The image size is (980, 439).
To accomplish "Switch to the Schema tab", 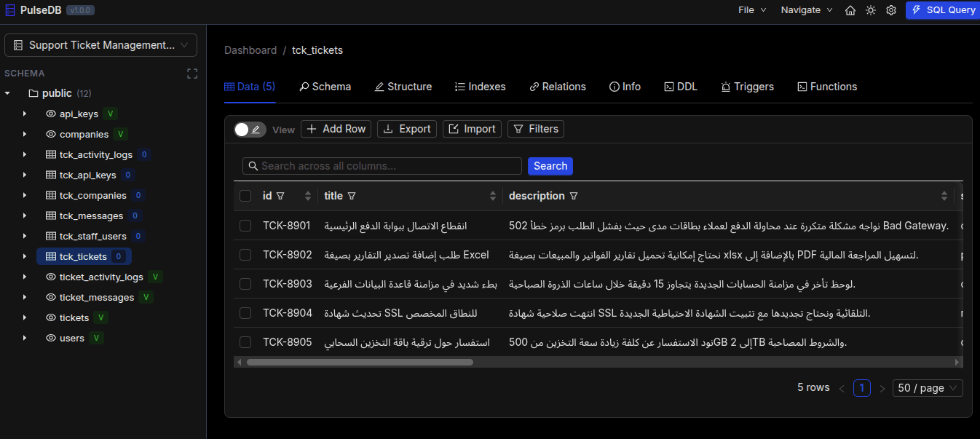I will (325, 87).
